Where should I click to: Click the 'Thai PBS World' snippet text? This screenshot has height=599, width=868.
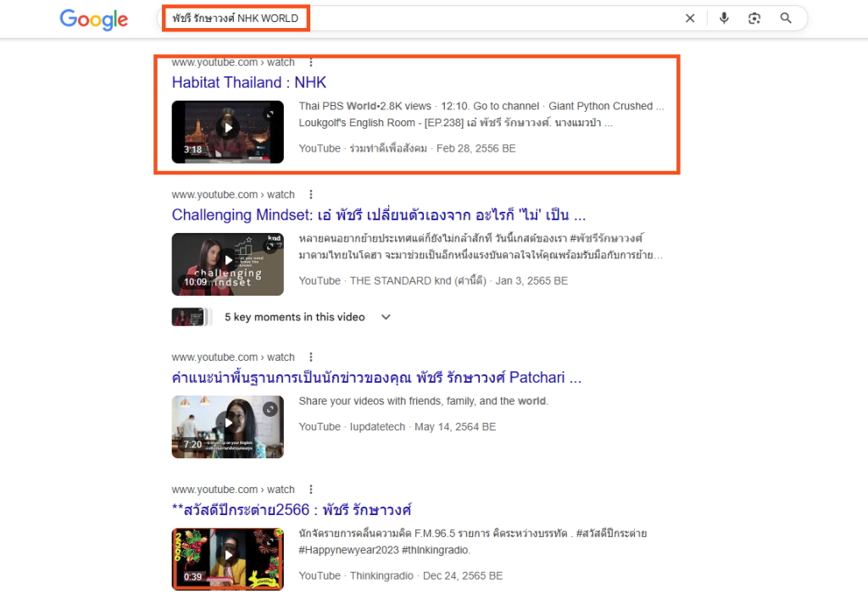(x=337, y=106)
